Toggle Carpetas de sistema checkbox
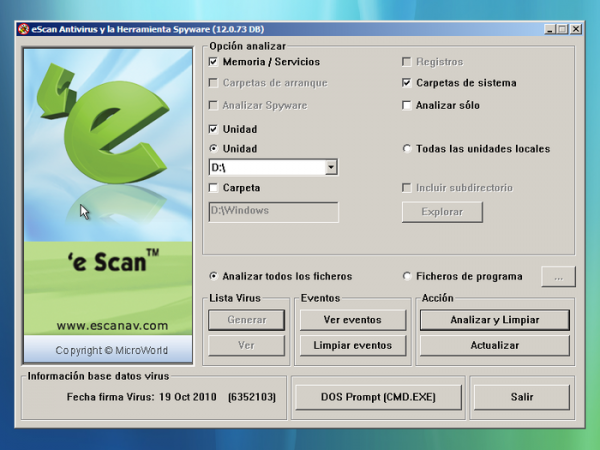 coord(406,83)
